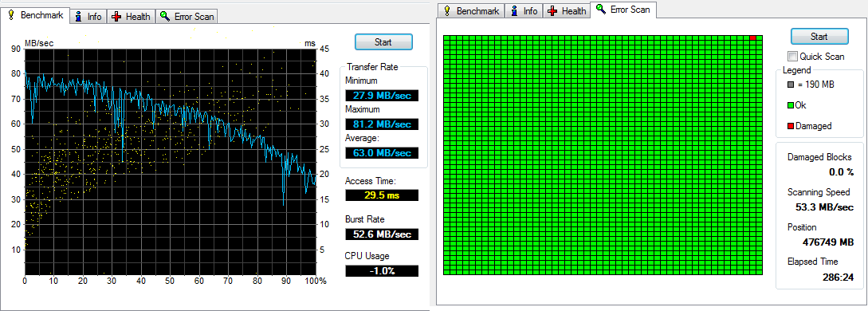The width and height of the screenshot is (868, 311).
Task: Click the lightbulb icon on the inactive Benchmark tab
Action: tap(446, 10)
